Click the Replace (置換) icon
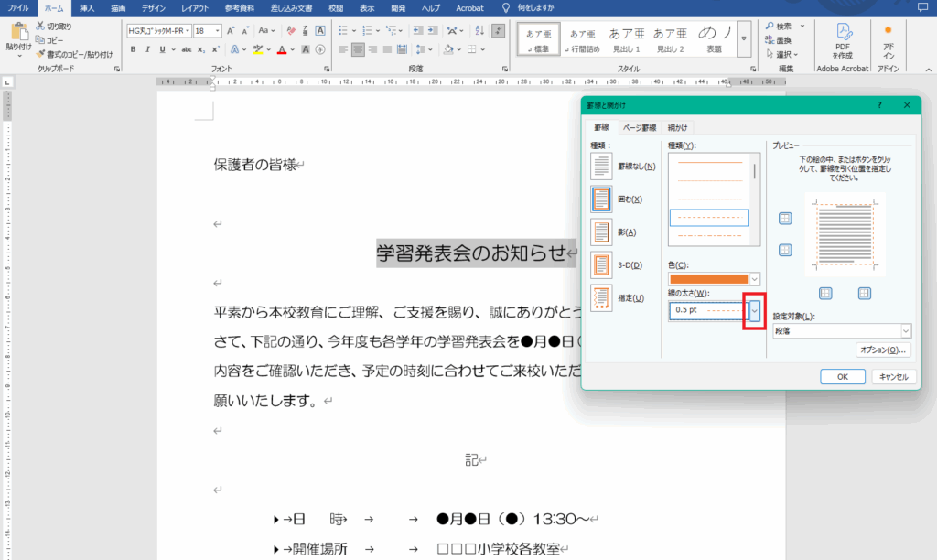937x560 pixels. (x=770, y=40)
